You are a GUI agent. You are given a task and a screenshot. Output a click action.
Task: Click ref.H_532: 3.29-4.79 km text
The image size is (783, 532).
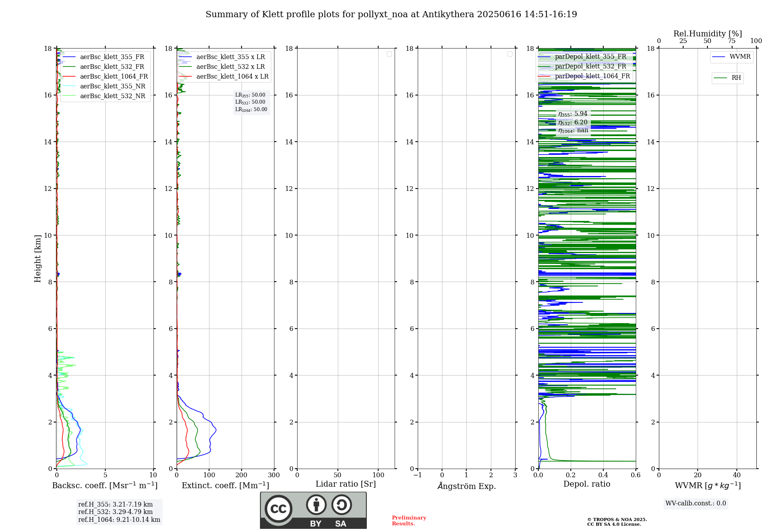pos(115,512)
